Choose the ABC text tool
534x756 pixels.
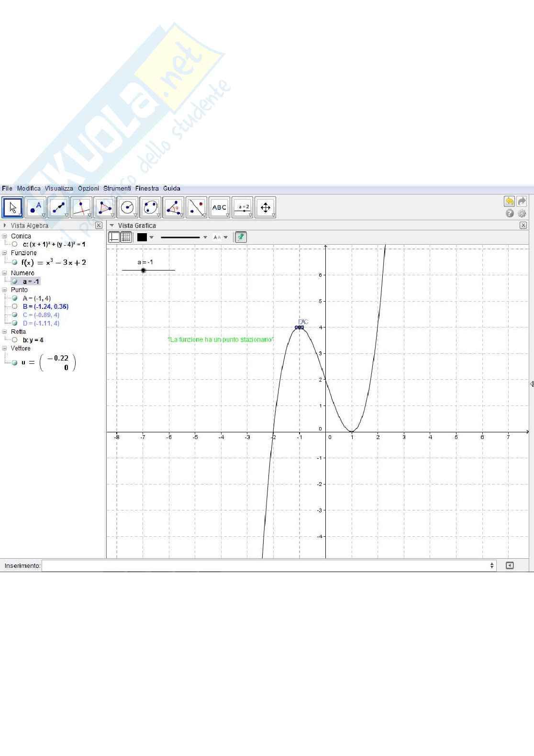pyautogui.click(x=219, y=208)
